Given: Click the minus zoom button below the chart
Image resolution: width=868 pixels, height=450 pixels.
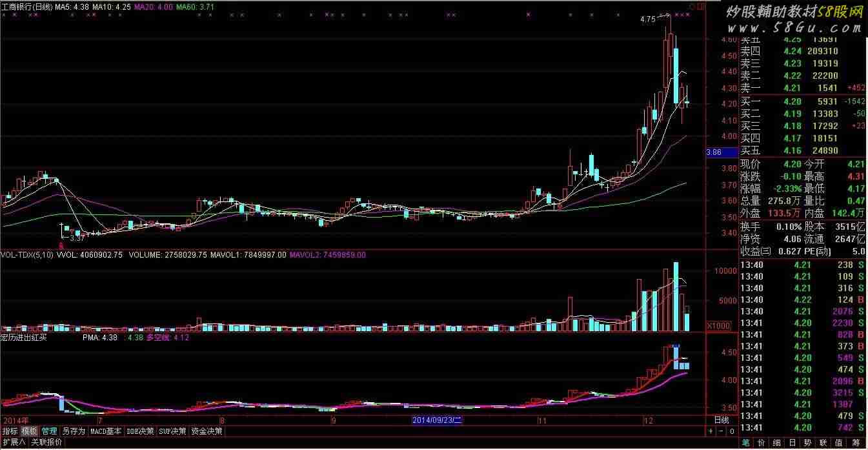Looking at the screenshot, I should (x=722, y=431).
